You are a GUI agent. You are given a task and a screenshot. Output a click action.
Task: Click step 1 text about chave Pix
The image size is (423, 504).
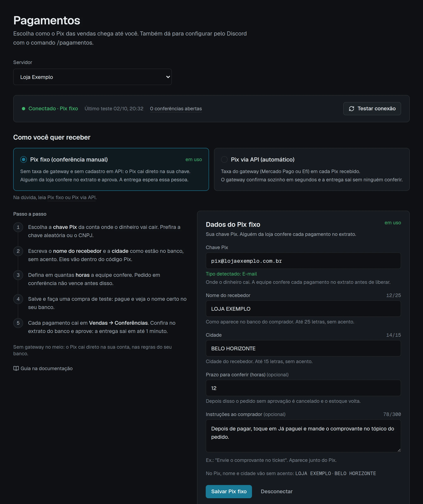(x=105, y=231)
